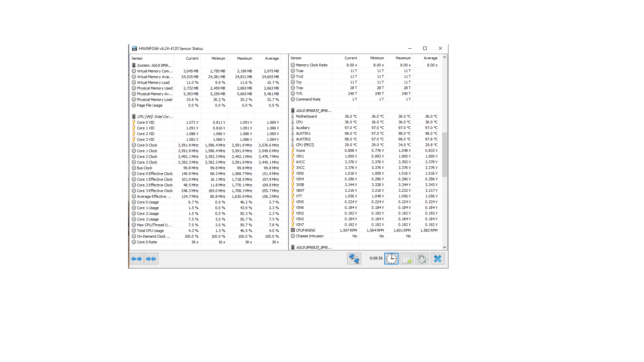Click the expand columns arrows button
This screenshot has width=644, height=362.
(x=137, y=259)
